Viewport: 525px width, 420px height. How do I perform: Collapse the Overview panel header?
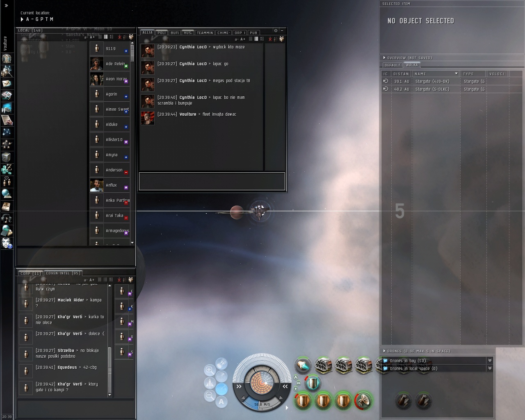tap(384, 58)
